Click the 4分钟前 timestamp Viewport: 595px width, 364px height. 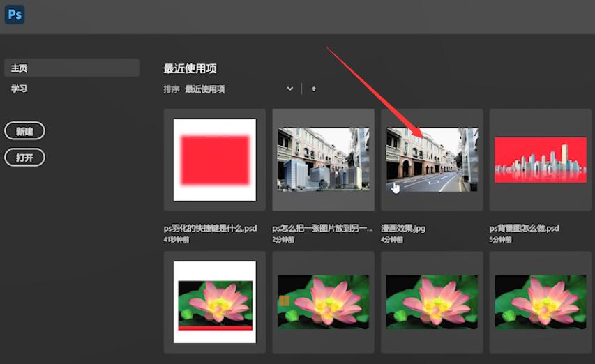tap(391, 239)
